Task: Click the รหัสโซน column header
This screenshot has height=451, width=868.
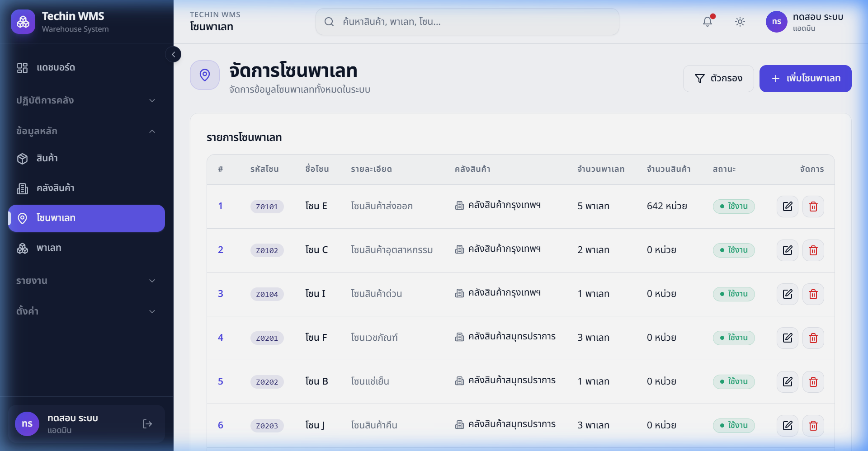Action: tap(264, 169)
